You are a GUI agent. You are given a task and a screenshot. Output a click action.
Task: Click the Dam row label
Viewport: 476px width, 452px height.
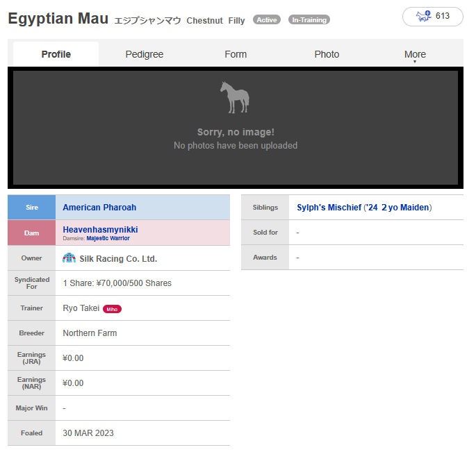click(31, 233)
